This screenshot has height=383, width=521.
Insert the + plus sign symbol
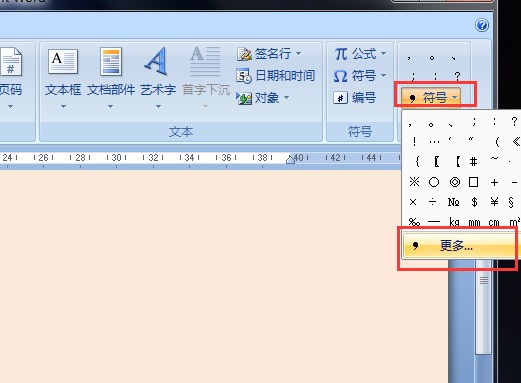point(494,183)
